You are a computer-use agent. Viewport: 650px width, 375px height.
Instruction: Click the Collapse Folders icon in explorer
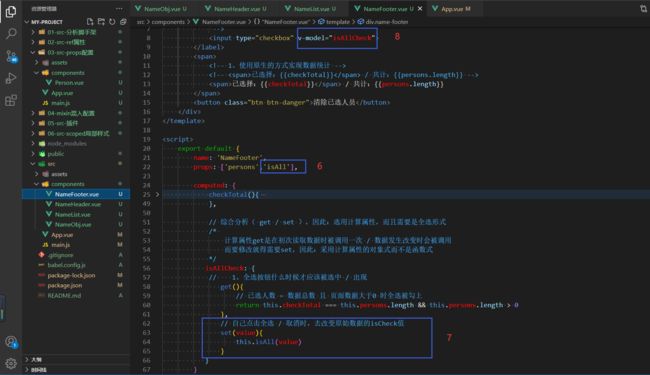123,22
